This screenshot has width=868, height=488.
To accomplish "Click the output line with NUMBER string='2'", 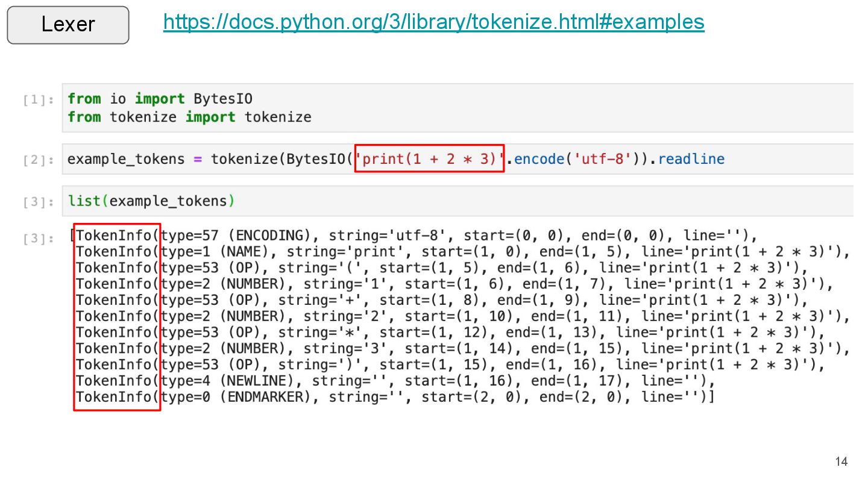I will click(462, 316).
